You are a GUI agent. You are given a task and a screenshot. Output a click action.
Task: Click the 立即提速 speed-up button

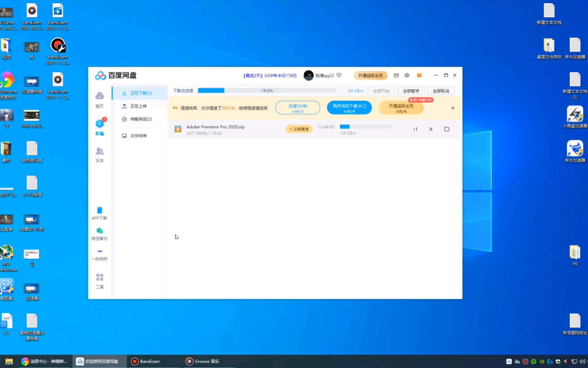299,129
